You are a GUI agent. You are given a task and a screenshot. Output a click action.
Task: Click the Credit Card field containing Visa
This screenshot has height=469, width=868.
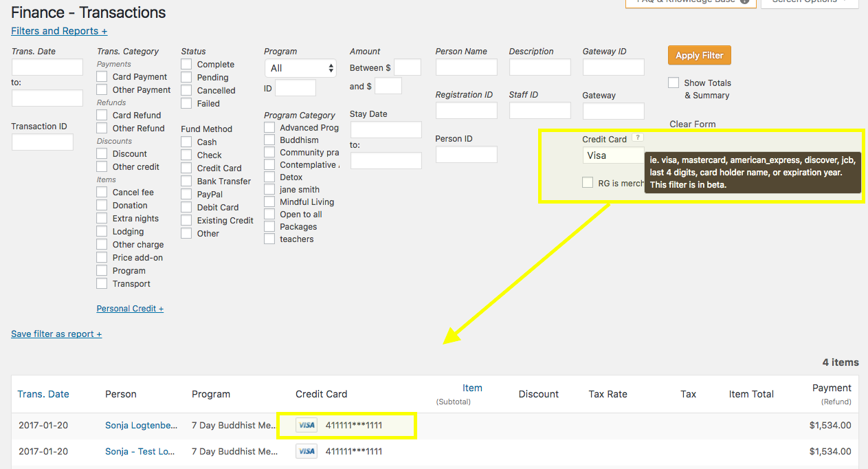[x=614, y=155]
